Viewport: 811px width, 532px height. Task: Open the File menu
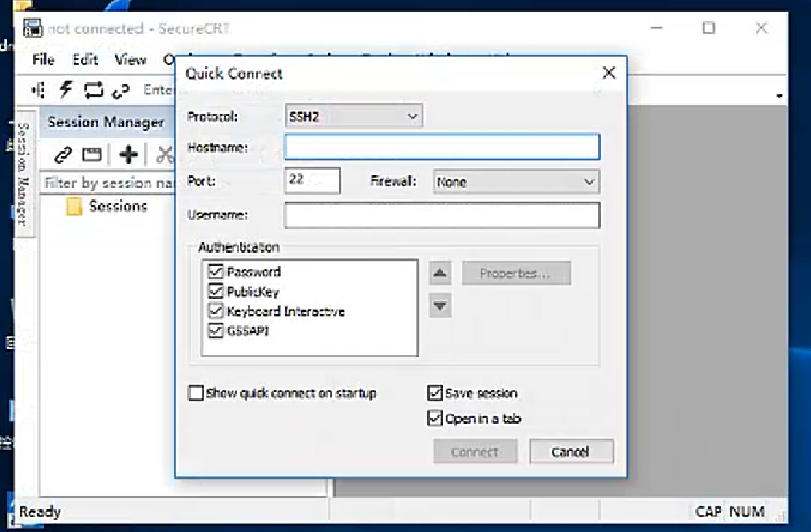44,60
